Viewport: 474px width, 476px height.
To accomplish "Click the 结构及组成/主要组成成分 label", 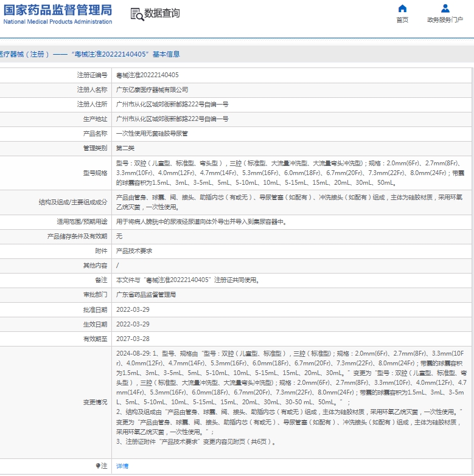I will [x=73, y=202].
